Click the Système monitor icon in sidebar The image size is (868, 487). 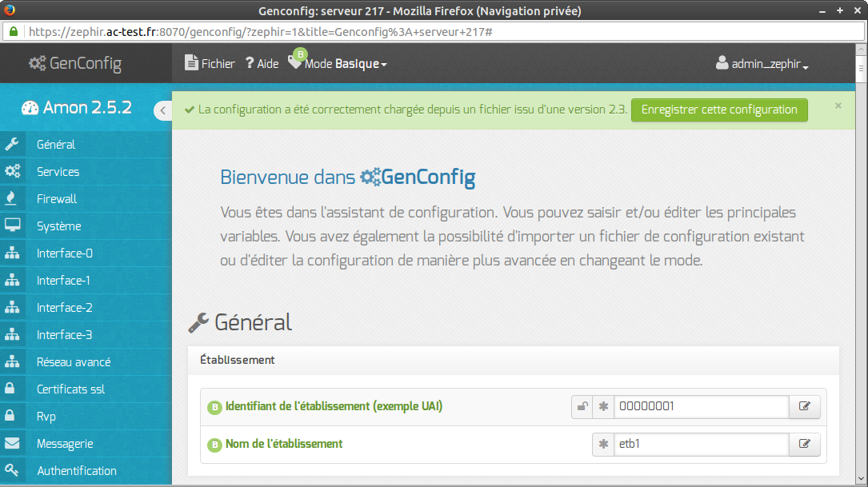[x=12, y=226]
